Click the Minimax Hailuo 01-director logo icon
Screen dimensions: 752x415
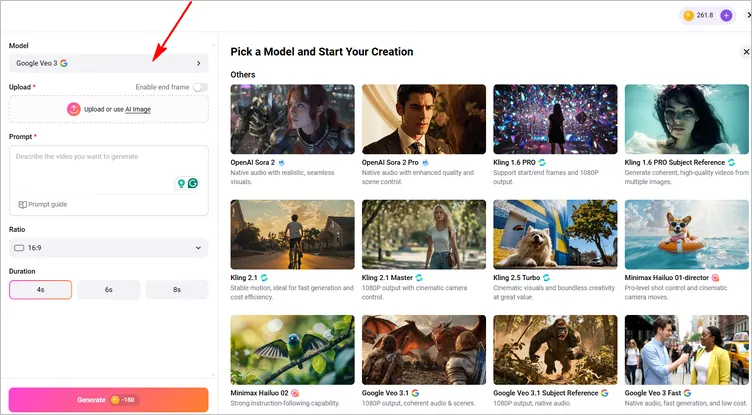[x=715, y=278]
